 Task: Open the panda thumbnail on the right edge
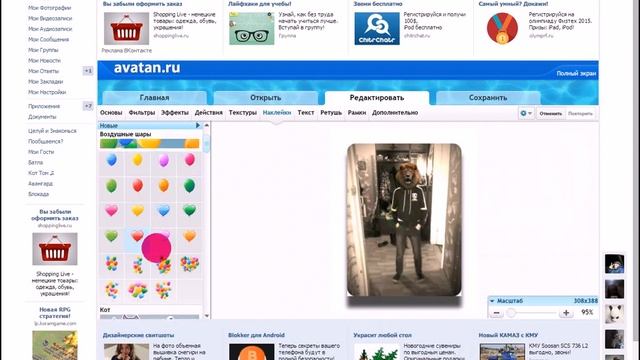(614, 314)
